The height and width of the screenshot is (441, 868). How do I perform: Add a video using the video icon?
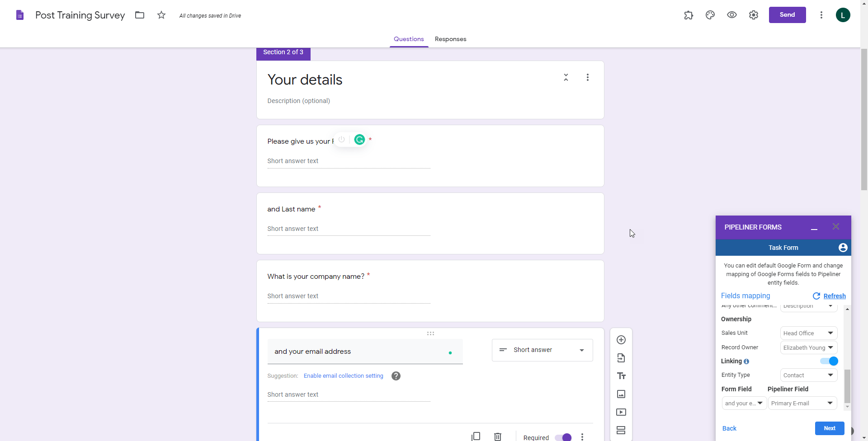click(621, 412)
